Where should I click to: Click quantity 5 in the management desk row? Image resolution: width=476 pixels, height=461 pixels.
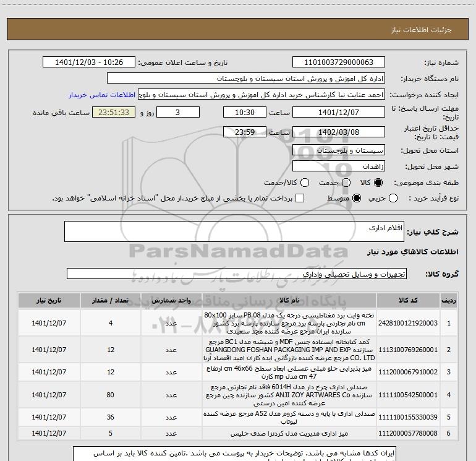tap(111, 433)
